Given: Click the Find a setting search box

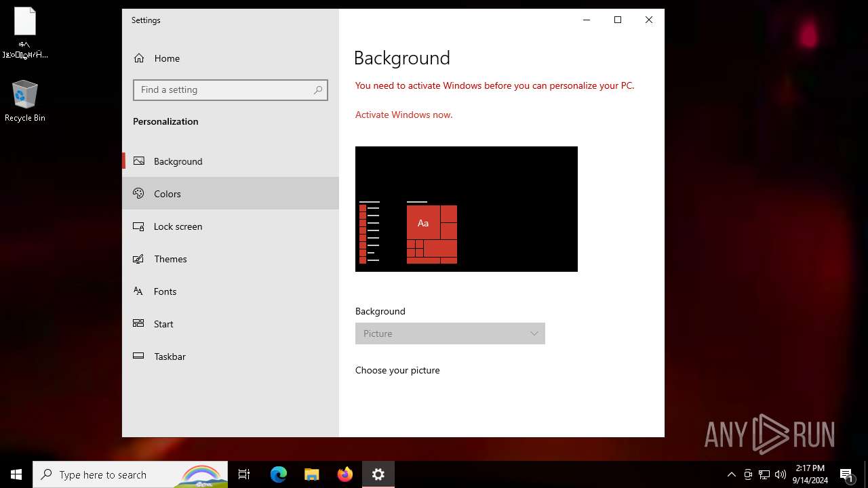Looking at the screenshot, I should (x=231, y=90).
